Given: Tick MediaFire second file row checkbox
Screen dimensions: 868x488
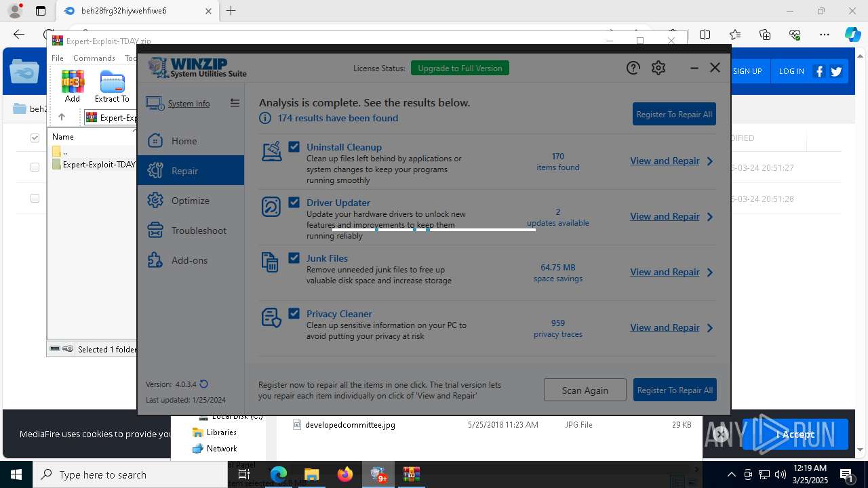Looking at the screenshot, I should tap(35, 199).
